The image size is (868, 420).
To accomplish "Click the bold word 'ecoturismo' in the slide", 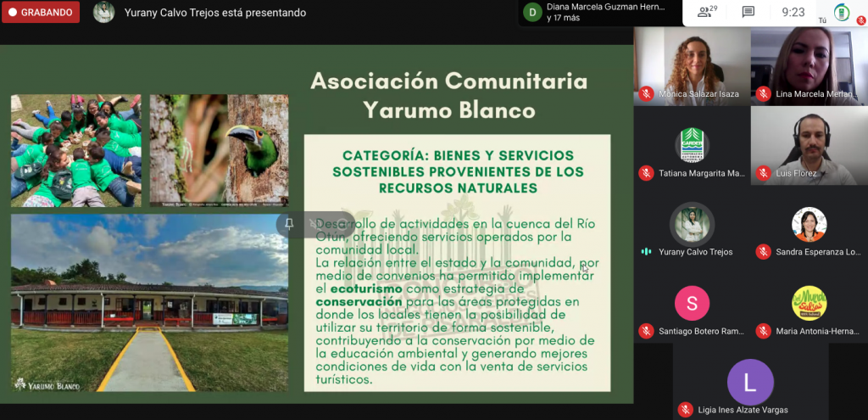I will tap(366, 288).
